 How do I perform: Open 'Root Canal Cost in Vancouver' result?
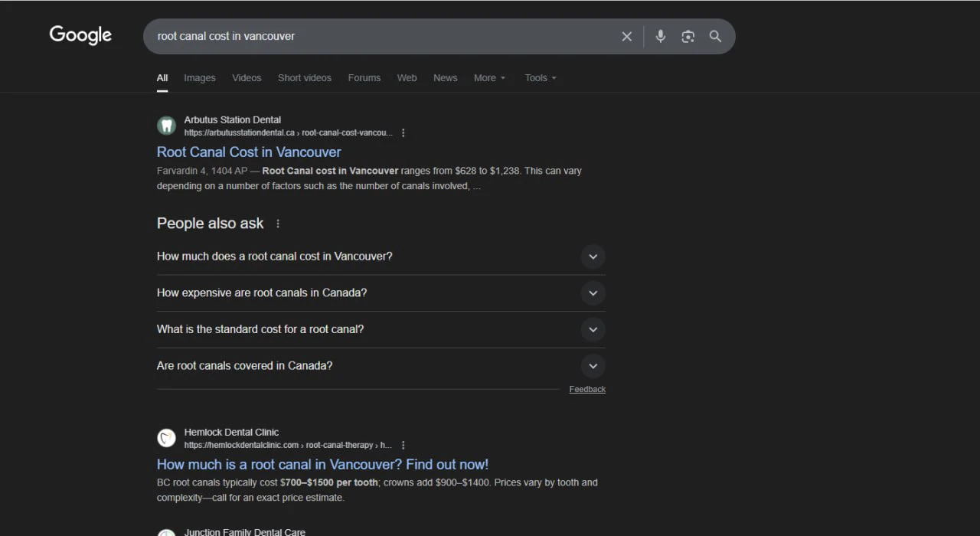[249, 152]
